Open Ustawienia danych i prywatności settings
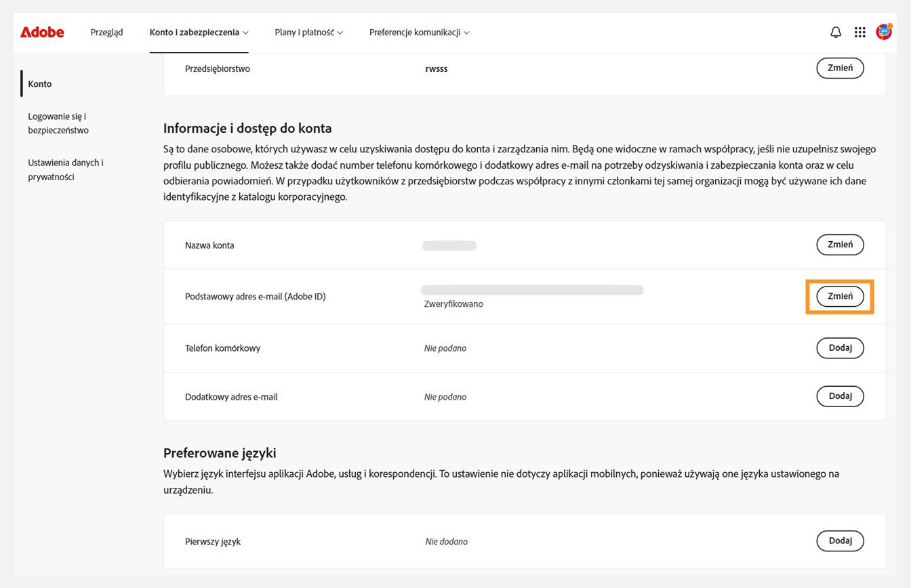This screenshot has width=911, height=588. (x=65, y=169)
